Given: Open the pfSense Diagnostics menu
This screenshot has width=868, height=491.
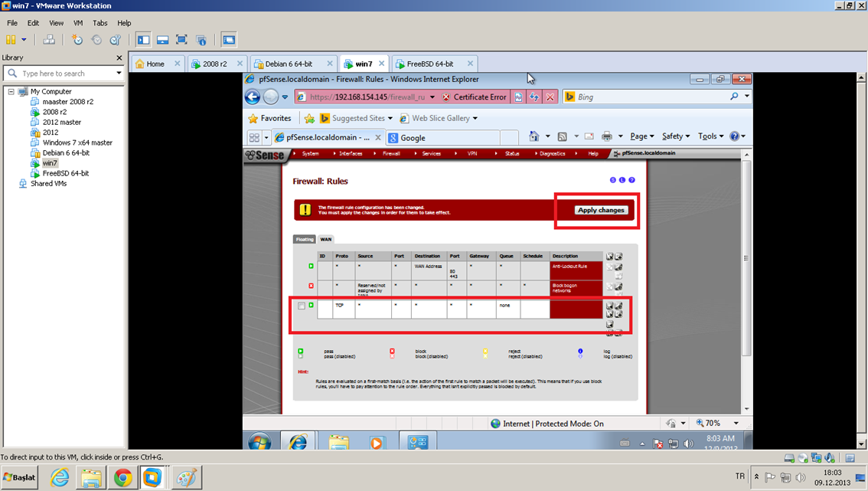Looking at the screenshot, I should (x=553, y=153).
